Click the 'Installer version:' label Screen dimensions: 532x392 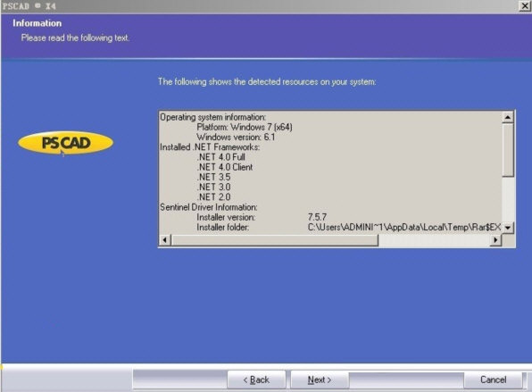click(226, 217)
